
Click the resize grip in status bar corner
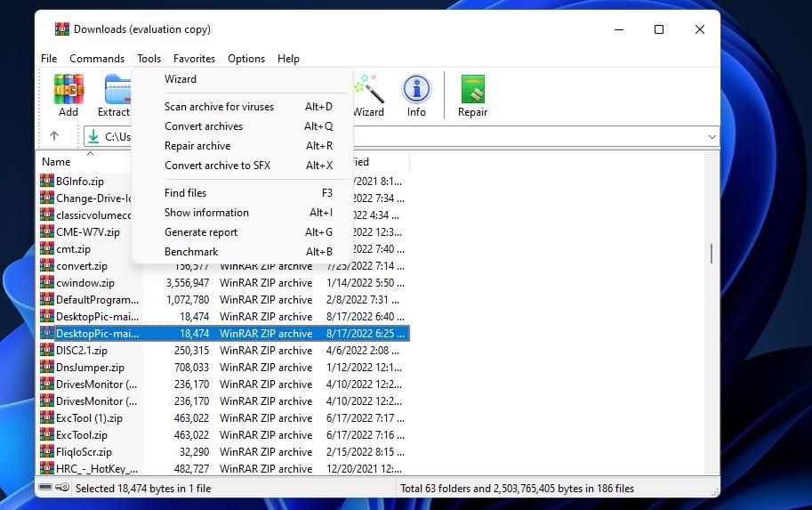coord(715,492)
